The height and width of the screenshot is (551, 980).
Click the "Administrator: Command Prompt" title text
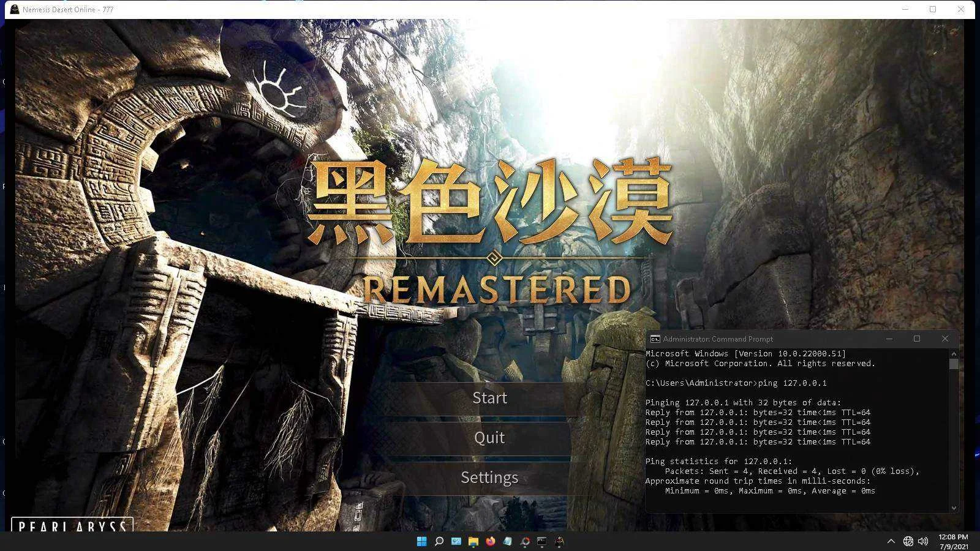(718, 339)
